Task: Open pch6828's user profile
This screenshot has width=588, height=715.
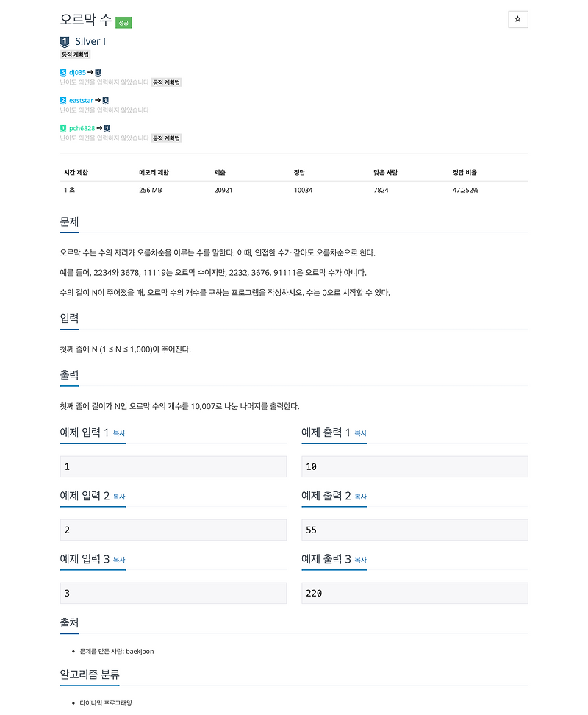Action: (x=81, y=127)
